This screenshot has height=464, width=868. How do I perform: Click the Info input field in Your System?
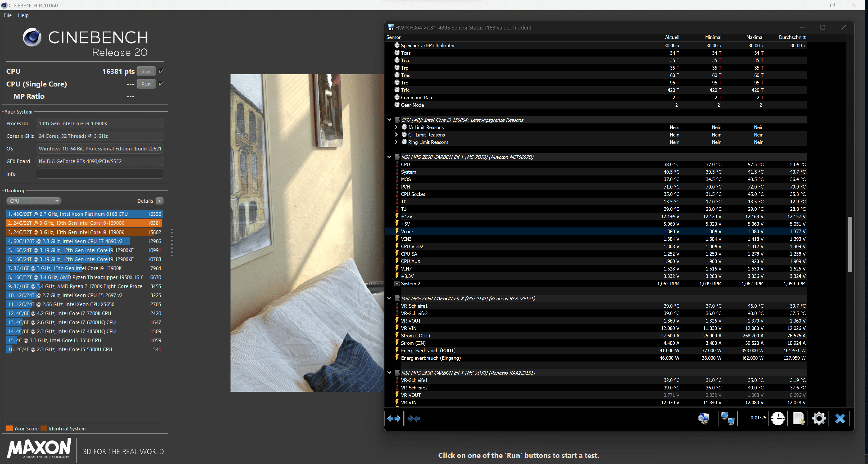(x=100, y=174)
